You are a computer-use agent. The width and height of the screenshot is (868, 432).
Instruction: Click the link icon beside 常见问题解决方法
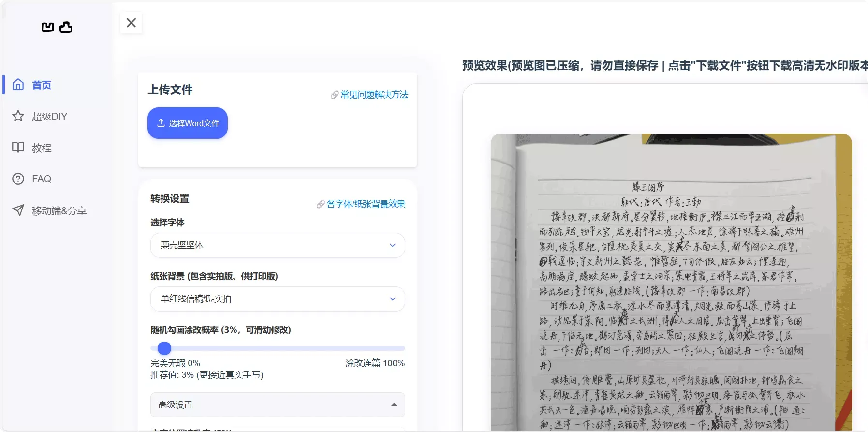tap(334, 95)
